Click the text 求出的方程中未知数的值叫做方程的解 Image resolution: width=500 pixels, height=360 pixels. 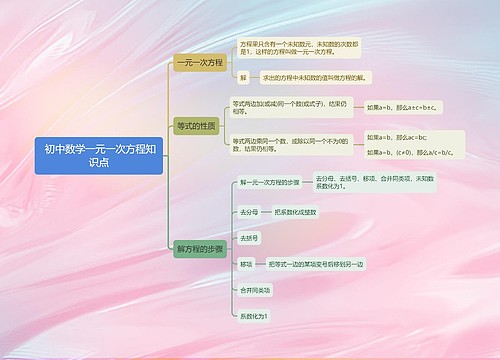point(316,78)
